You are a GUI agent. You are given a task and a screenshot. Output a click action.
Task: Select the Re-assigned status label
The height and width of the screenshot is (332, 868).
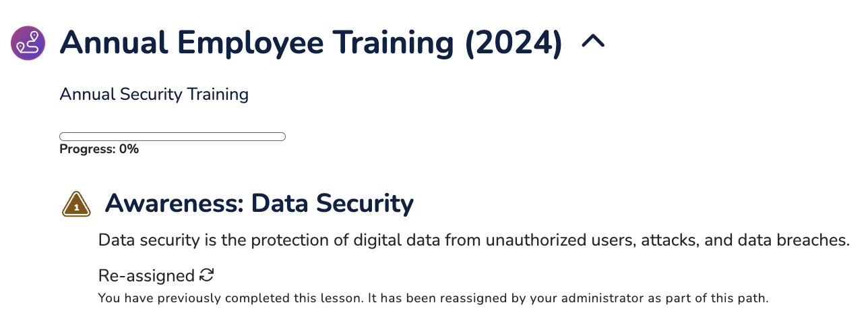click(146, 276)
